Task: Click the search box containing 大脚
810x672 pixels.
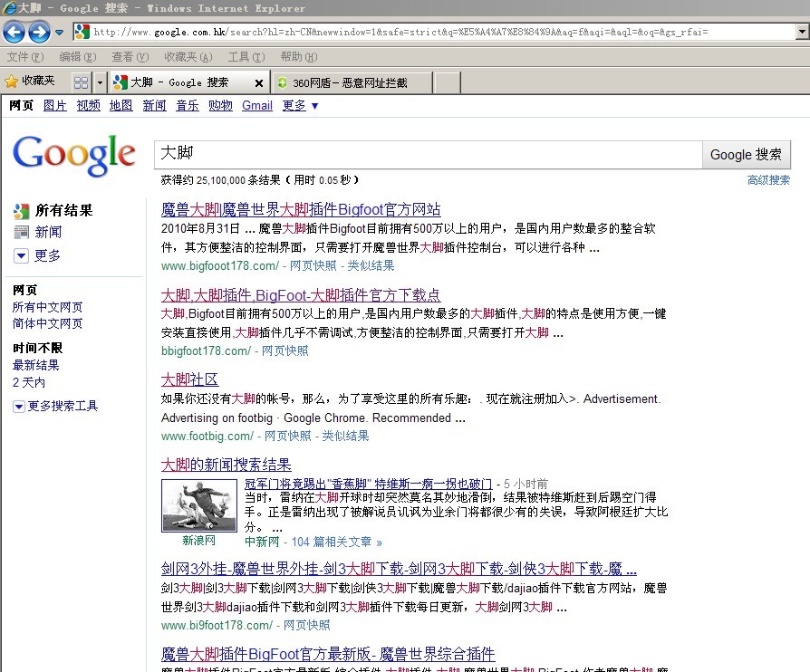Action: [429, 155]
